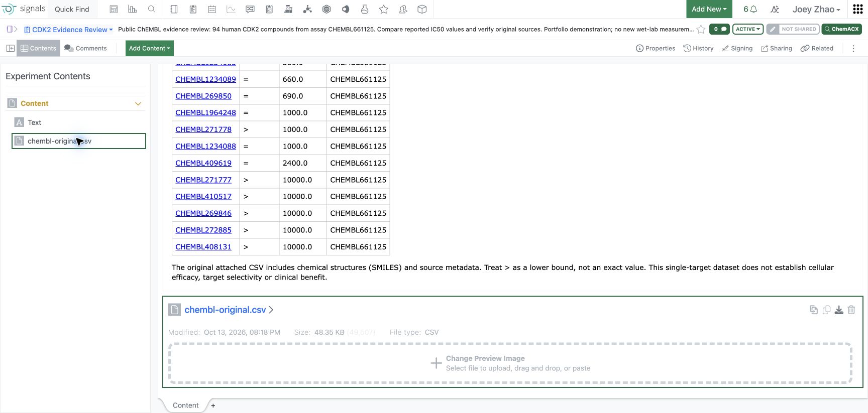Click the molecule network icon in top toolbar
Screen dimensions: 868x413
[307, 9]
